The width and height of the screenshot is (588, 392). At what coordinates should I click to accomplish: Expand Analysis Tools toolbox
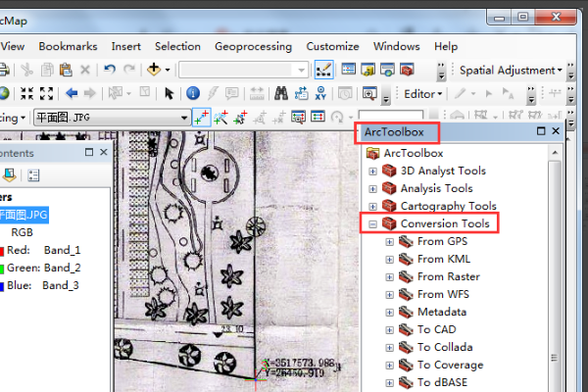pyautogui.click(x=372, y=189)
